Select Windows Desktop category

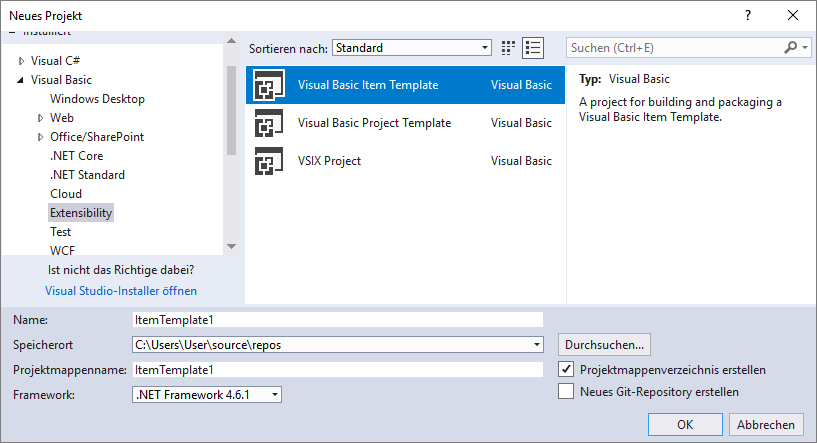coord(97,99)
